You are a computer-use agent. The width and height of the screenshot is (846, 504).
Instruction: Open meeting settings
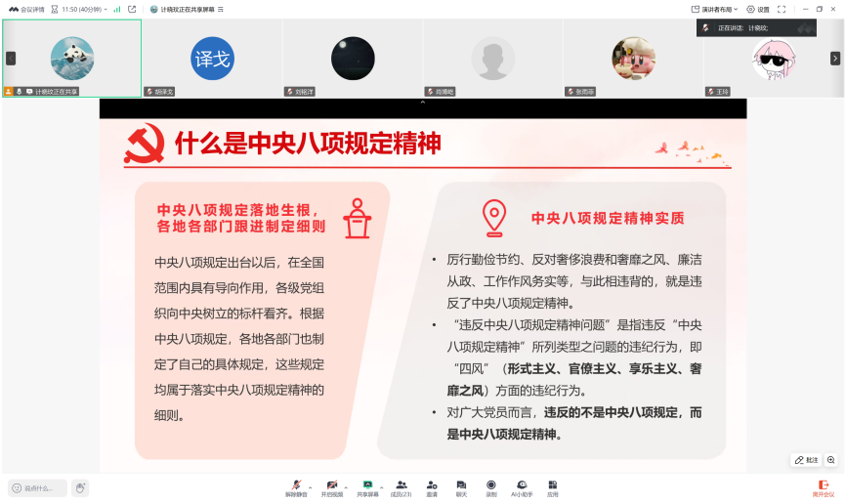757,9
